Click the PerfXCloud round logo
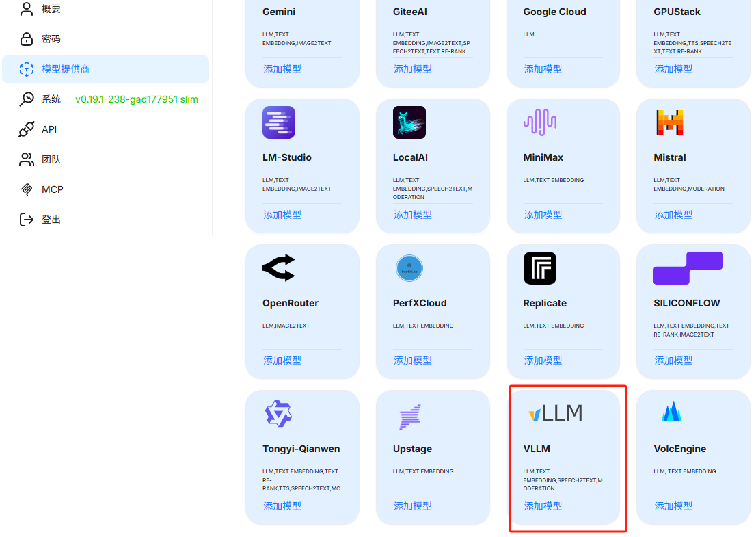The image size is (756, 537). click(x=409, y=268)
